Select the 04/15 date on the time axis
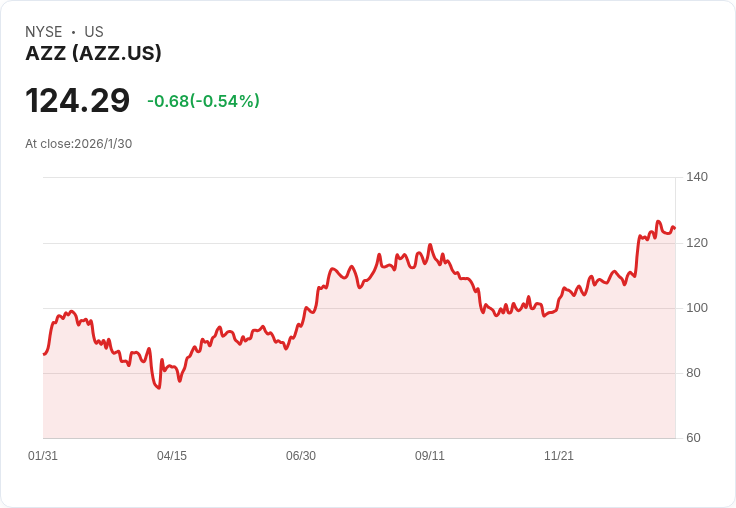This screenshot has height=508, width=736. click(x=172, y=456)
